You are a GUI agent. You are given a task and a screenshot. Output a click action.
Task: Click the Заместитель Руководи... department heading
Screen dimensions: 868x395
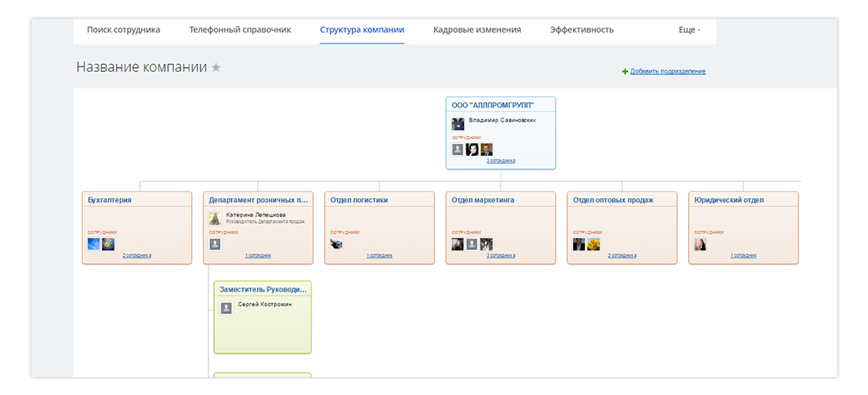[x=263, y=290]
